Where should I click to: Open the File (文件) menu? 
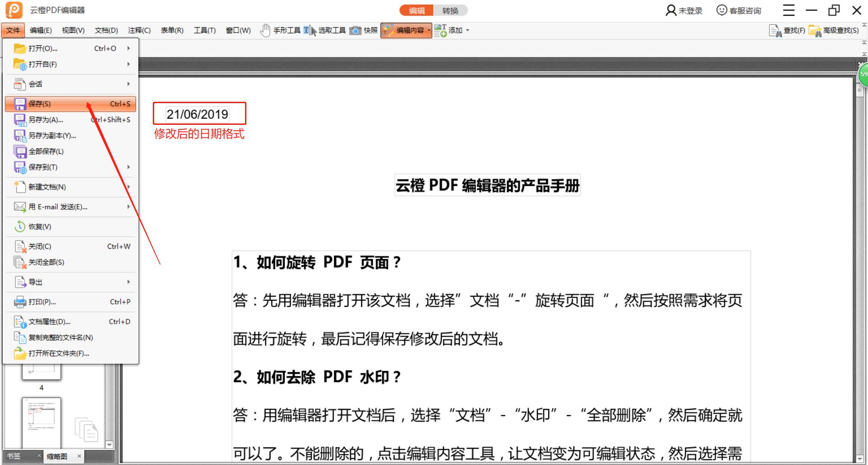tap(13, 30)
